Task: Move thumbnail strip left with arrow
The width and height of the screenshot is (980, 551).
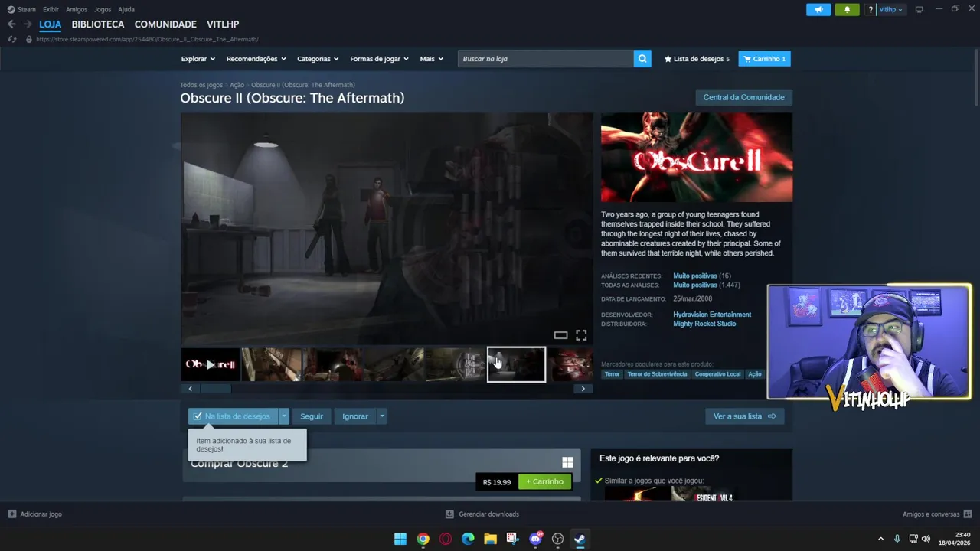Action: point(191,389)
